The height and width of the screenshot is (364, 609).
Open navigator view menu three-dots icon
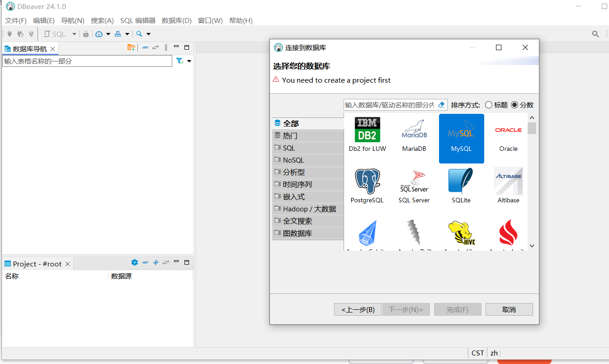pos(166,47)
